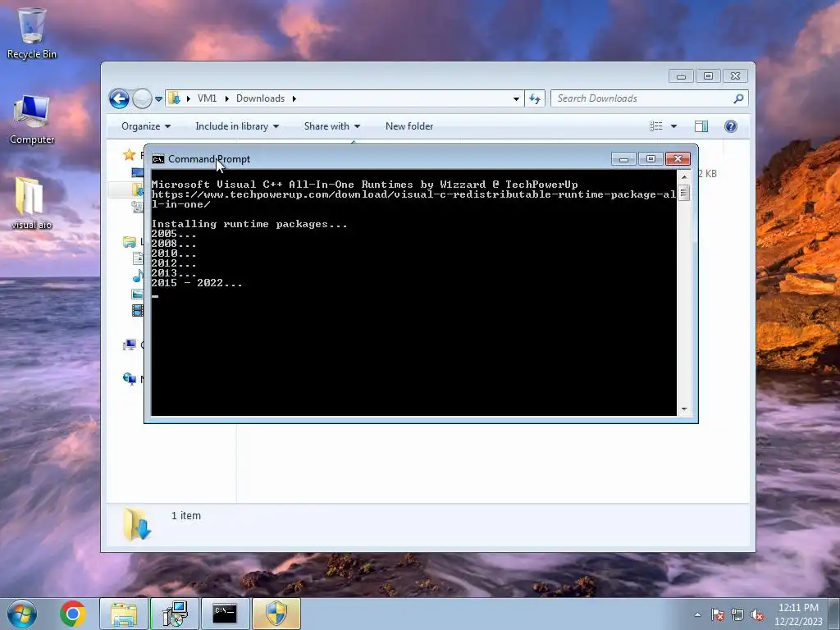Open the Recycle Bin desktop icon
Viewport: 840px width, 630px height.
(31, 33)
